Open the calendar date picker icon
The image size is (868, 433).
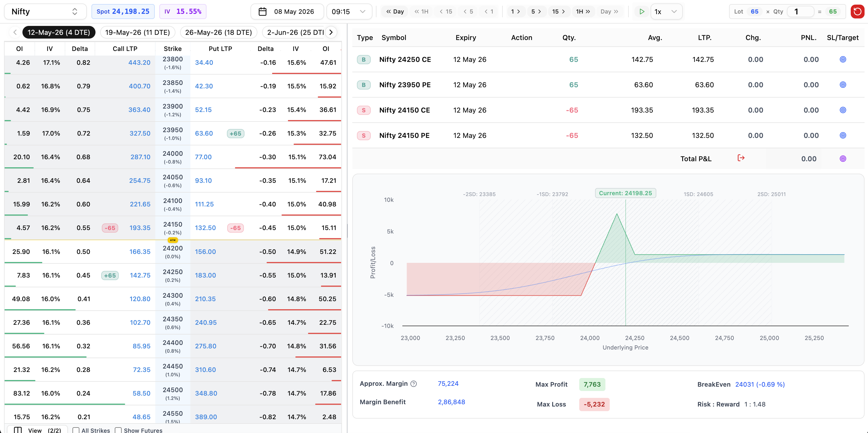[x=263, y=12]
